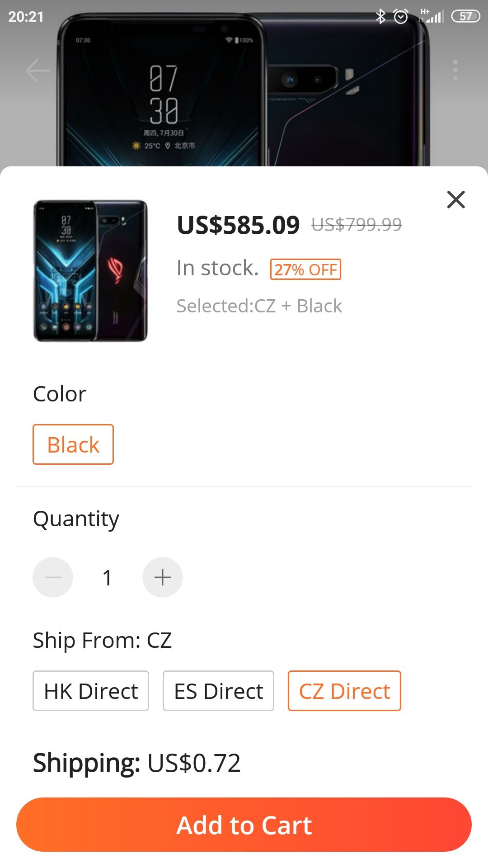This screenshot has height=868, width=488.
Task: Open the three-dot overflow menu
Action: point(455,71)
